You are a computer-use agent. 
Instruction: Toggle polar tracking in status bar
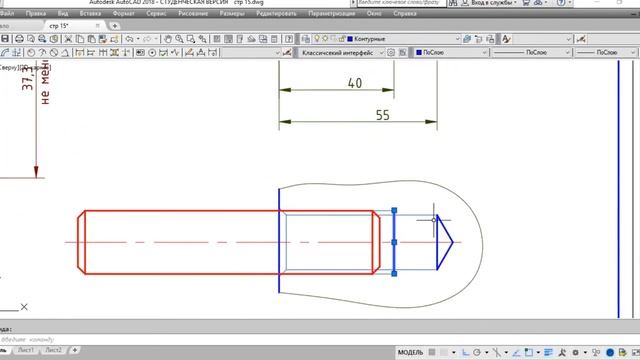pyautogui.click(x=477, y=352)
